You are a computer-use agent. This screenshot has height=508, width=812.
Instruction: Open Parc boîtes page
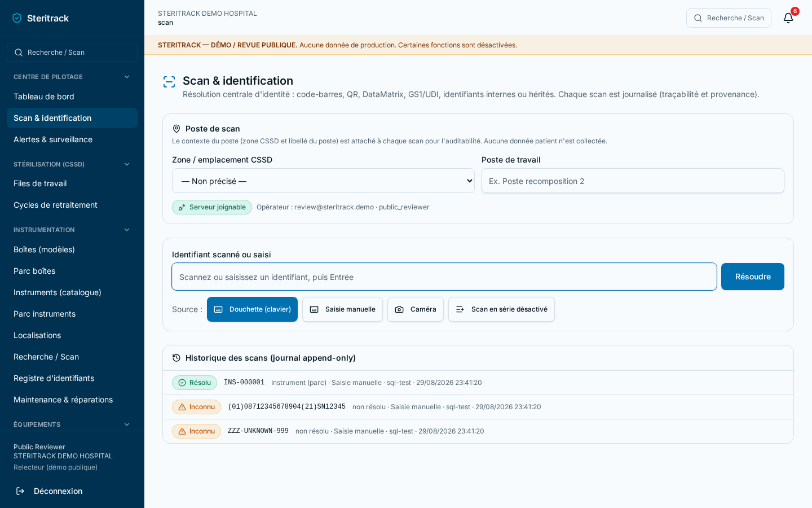[x=72, y=271]
